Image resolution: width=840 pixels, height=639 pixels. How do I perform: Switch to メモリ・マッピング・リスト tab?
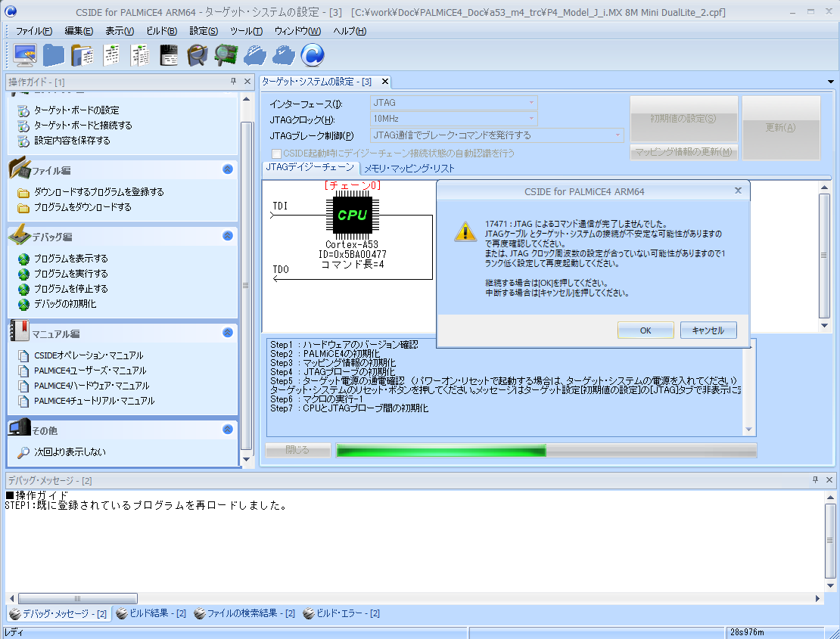coord(408,169)
